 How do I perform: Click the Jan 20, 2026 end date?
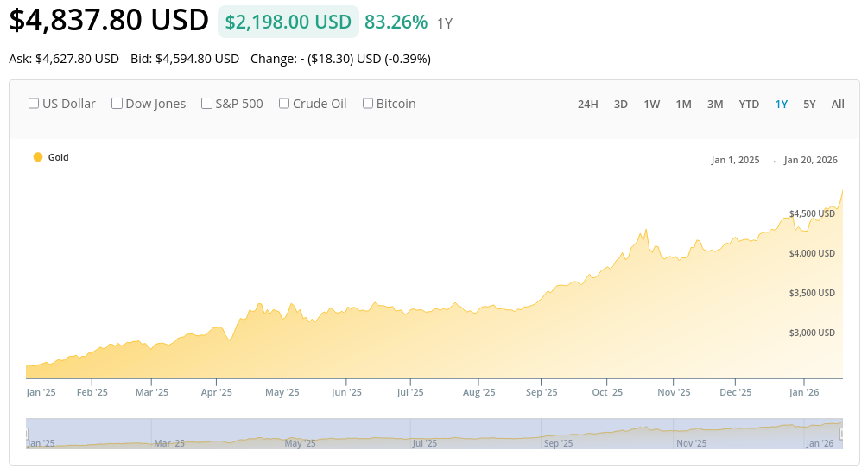(x=810, y=160)
